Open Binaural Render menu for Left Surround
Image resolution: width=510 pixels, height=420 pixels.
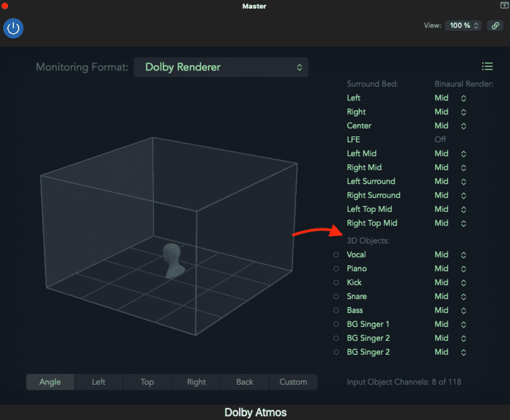click(450, 181)
